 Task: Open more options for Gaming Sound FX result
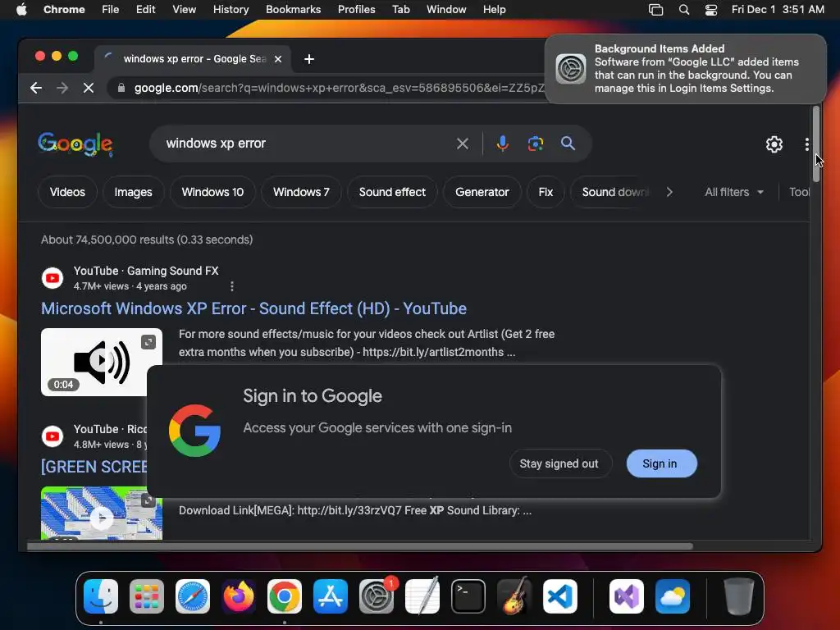click(x=232, y=286)
